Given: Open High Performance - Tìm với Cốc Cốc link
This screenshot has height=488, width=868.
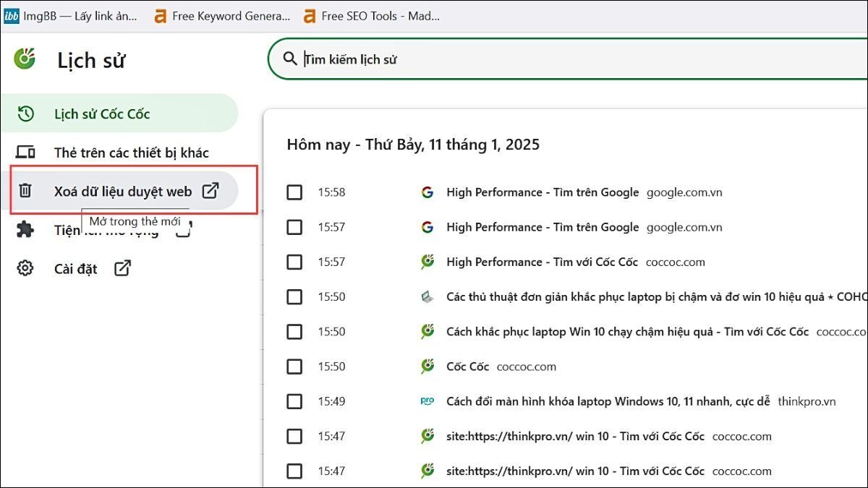Looking at the screenshot, I should (x=542, y=262).
